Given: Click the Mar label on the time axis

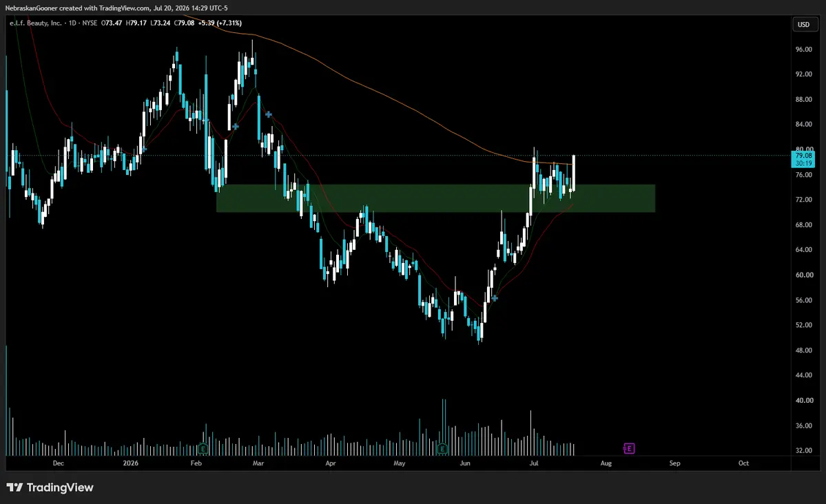Looking at the screenshot, I should 258,463.
